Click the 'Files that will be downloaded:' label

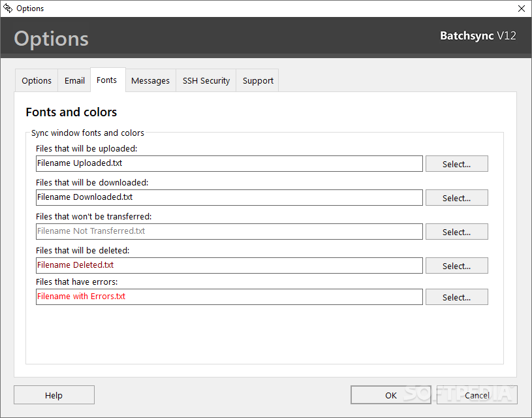92,183
